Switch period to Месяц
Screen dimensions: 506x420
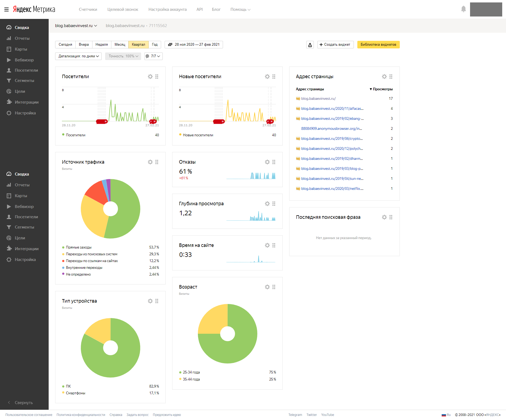tap(120, 45)
